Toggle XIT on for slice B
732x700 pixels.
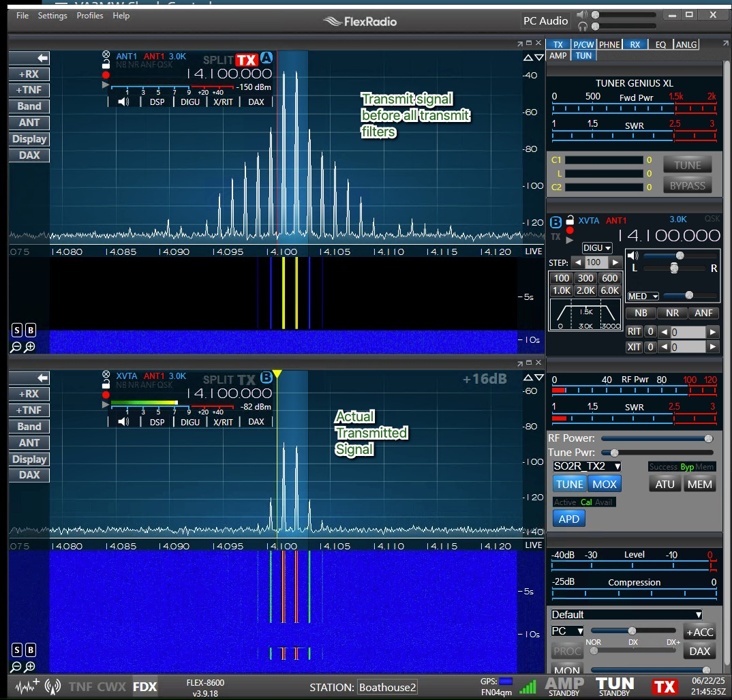634,347
